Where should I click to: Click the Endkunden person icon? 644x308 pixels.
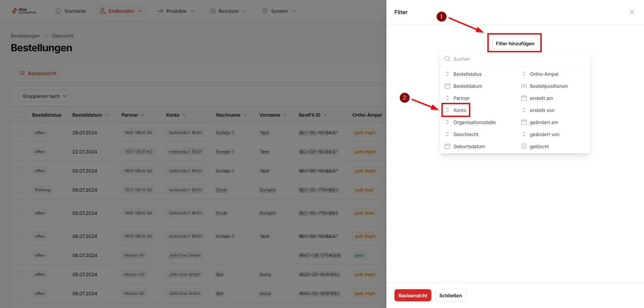[103, 11]
